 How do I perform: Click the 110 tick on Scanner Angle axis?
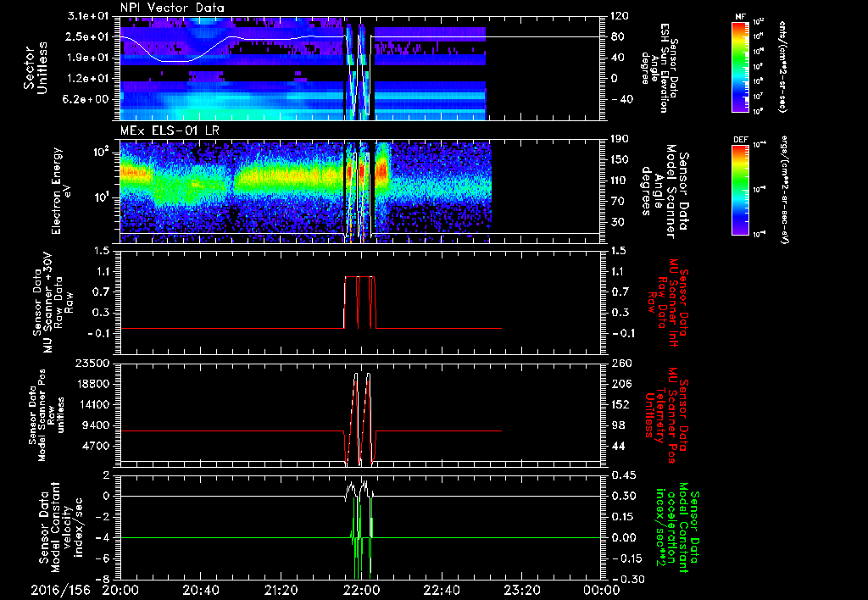pos(619,181)
